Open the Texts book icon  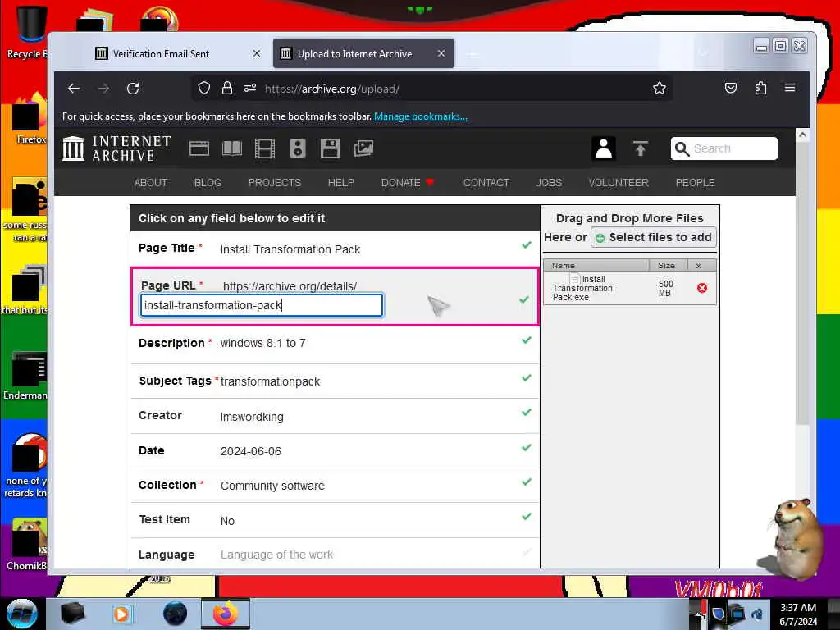pos(232,148)
